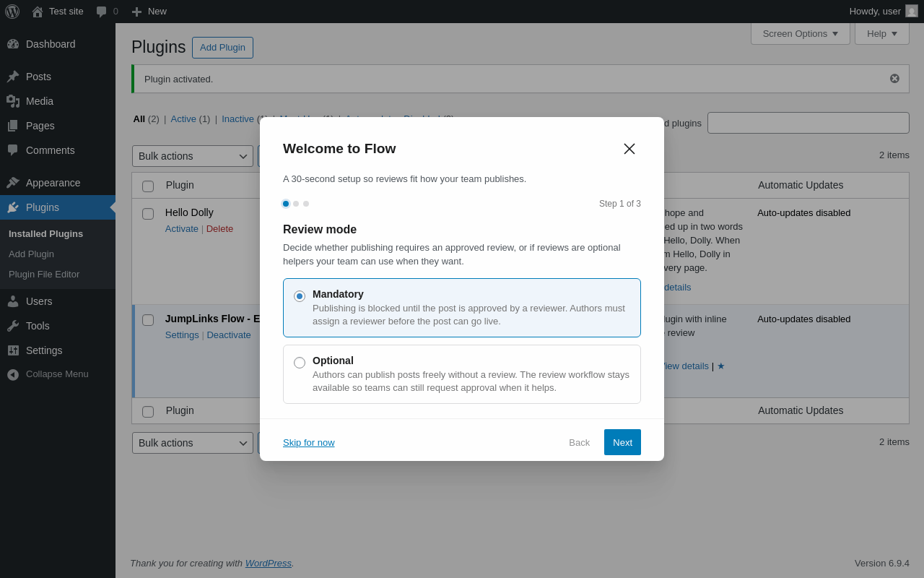Viewport: 924px width, 578px height.
Task: Select the Optional review mode
Action: pos(300,363)
